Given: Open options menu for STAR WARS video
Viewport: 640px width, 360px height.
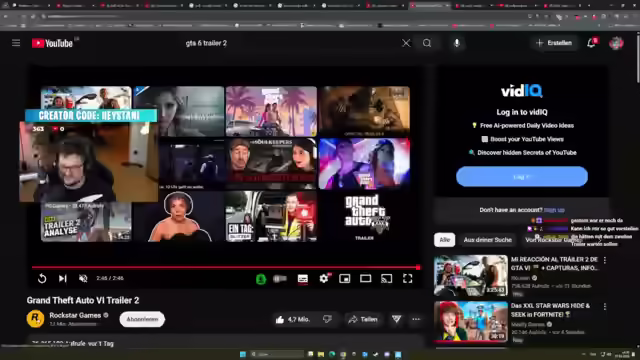Looking at the screenshot, I should pos(605,306).
